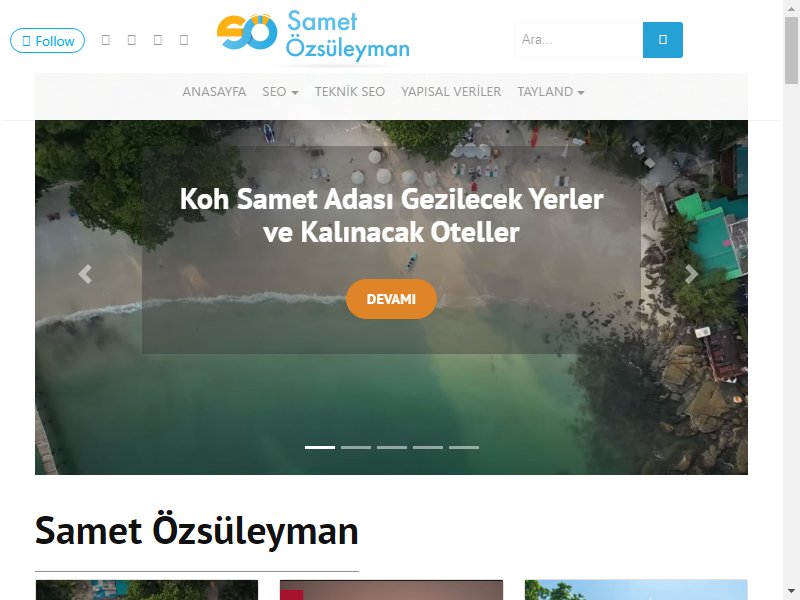
Task: Click into the Ara search field
Action: pos(579,40)
